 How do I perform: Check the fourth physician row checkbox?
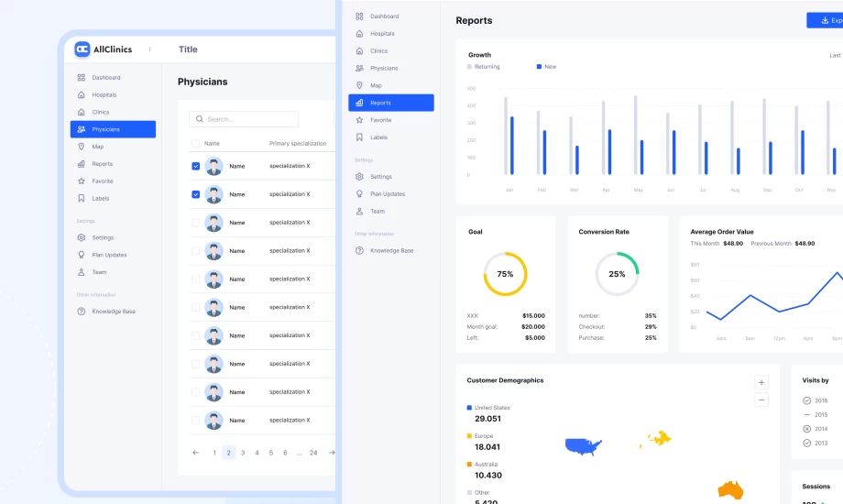click(x=196, y=251)
